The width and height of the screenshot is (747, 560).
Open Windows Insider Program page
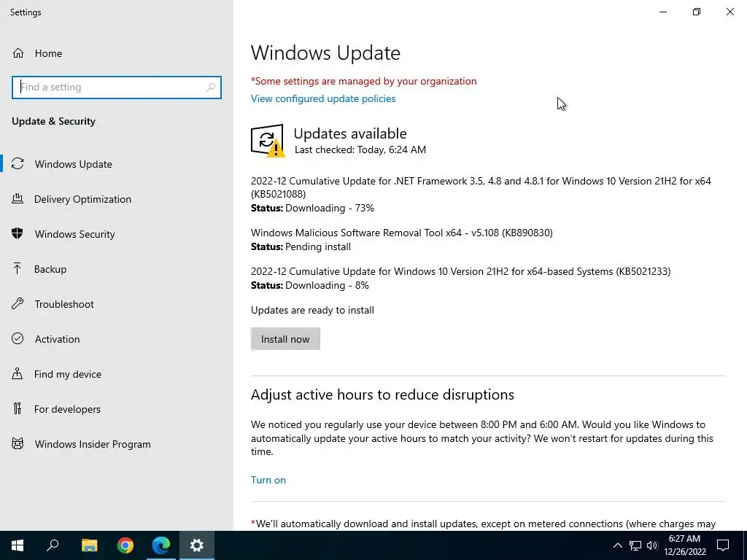[117, 444]
